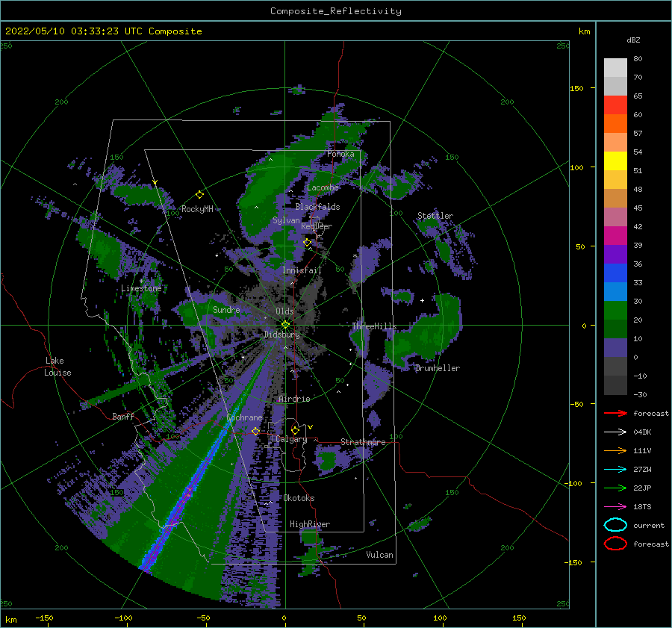Click the bright yellow 51-54 dBZ swatch

point(615,161)
